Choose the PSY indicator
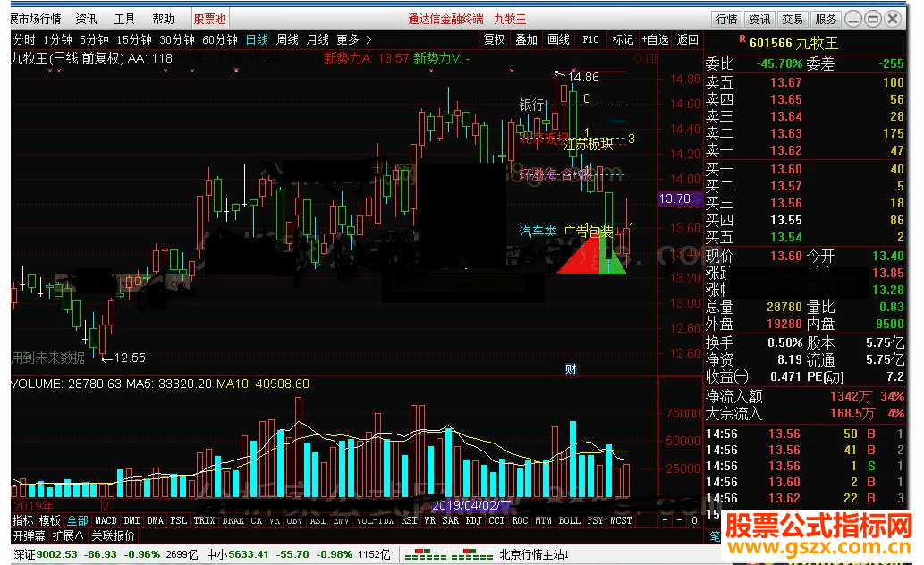The width and height of the screenshot is (924, 565). 595,520
